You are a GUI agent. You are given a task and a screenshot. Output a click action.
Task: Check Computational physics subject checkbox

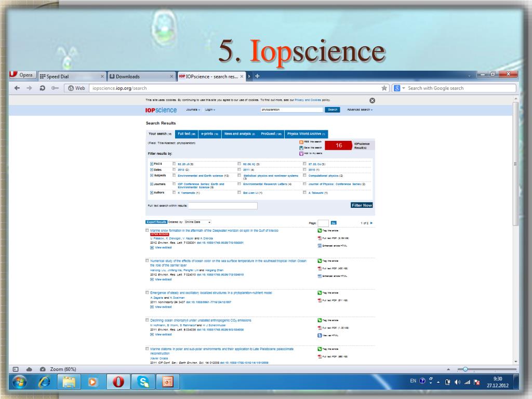point(304,176)
